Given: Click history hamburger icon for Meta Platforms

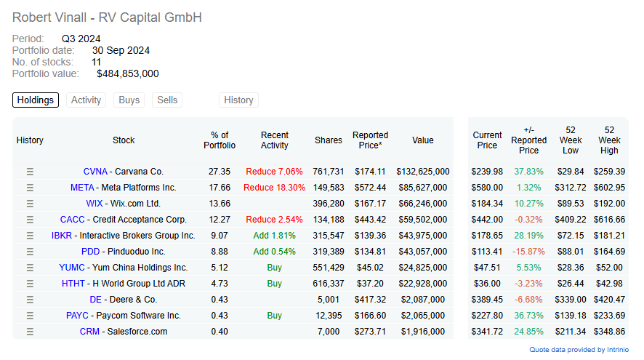Looking at the screenshot, I should pyautogui.click(x=30, y=188).
